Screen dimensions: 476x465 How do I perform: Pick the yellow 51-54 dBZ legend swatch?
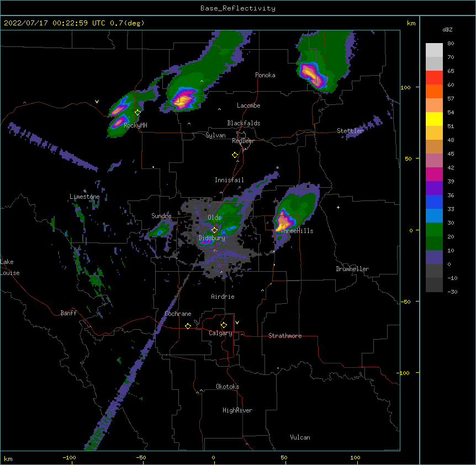tap(434, 119)
